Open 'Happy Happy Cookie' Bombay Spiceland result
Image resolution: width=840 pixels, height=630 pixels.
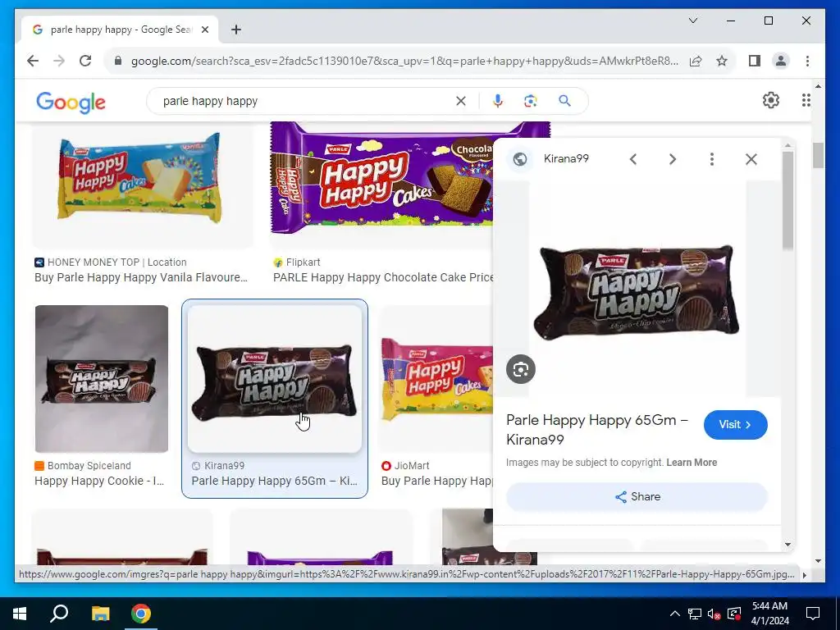[x=99, y=481]
